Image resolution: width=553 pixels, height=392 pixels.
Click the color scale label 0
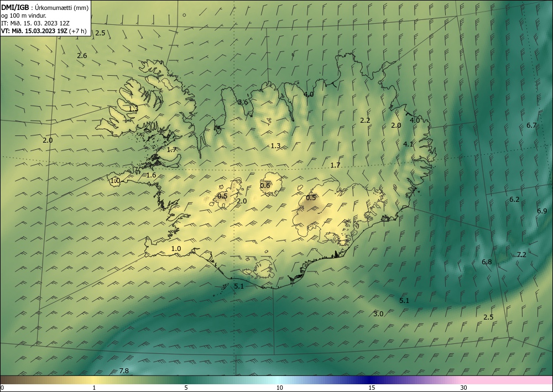(2, 388)
